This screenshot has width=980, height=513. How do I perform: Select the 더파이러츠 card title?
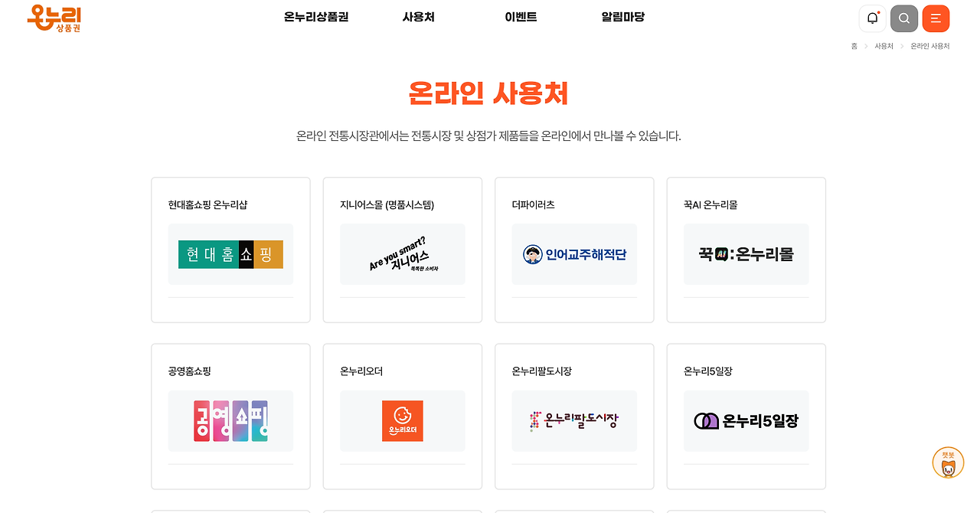pos(533,205)
